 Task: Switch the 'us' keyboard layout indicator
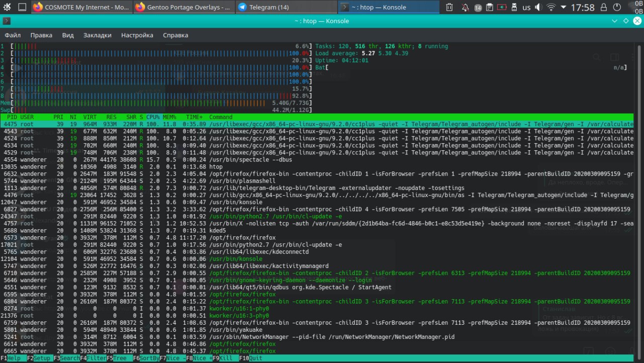[526, 8]
